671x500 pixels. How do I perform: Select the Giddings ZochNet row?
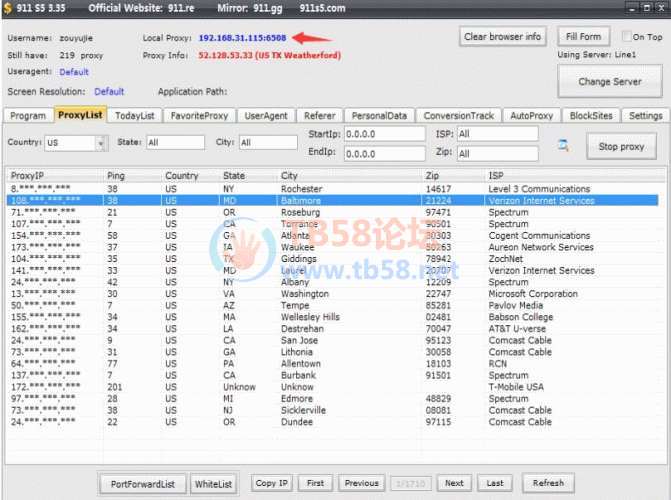tap(333, 259)
